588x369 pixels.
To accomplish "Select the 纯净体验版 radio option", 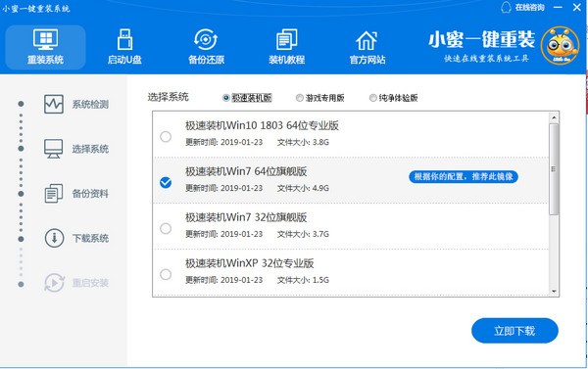I will [x=372, y=98].
